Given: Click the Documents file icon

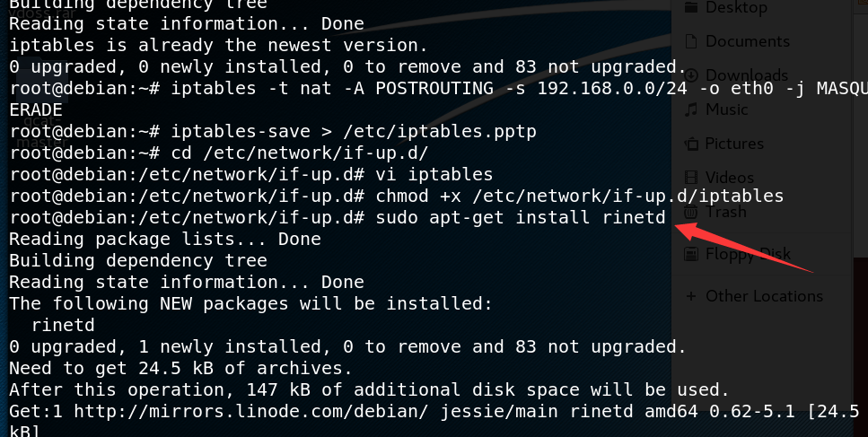Looking at the screenshot, I should pos(691,41).
